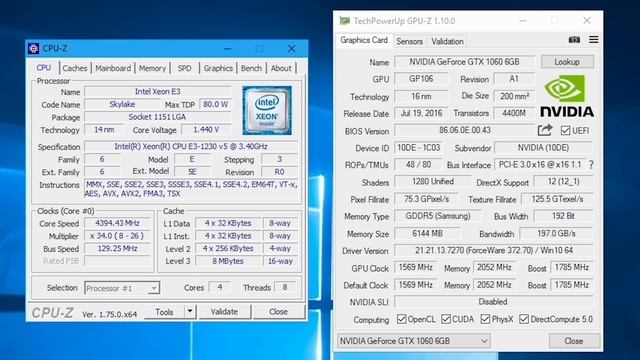The height and width of the screenshot is (360, 640).
Task: Click the Bus Speed value 129.25 MHz
Action: [117, 248]
